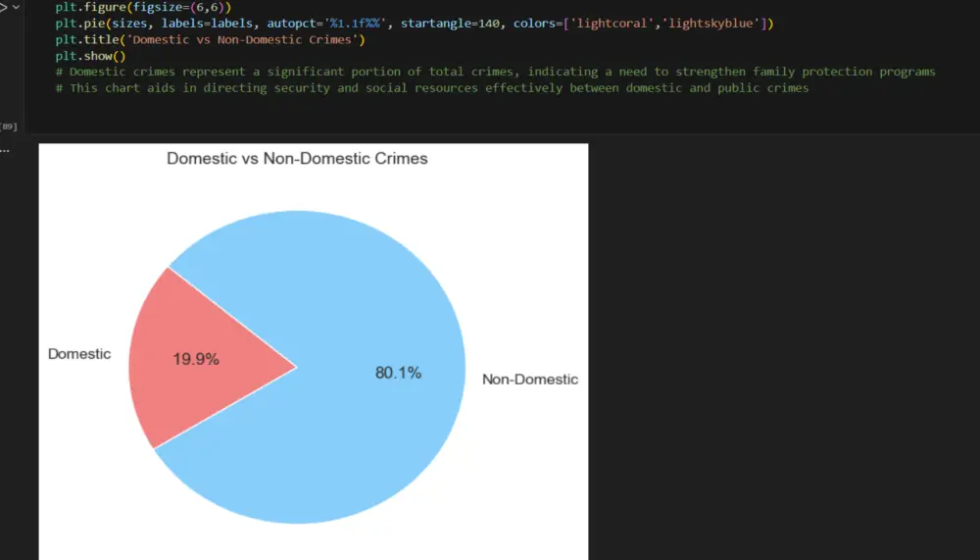Viewport: 980px width, 560px height.
Task: Click autopct='%1.1f%%' argument in code
Action: (326, 24)
